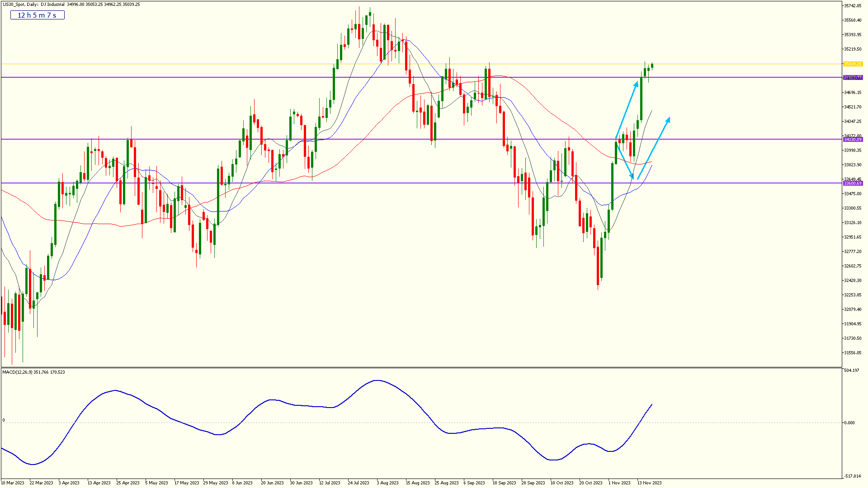This screenshot has height=488, width=868.
Task: Click the 35742.85 price axis label
Action: [853, 6]
